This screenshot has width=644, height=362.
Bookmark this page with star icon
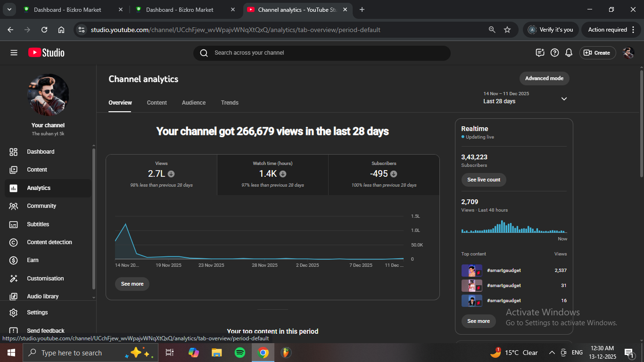(507, 30)
